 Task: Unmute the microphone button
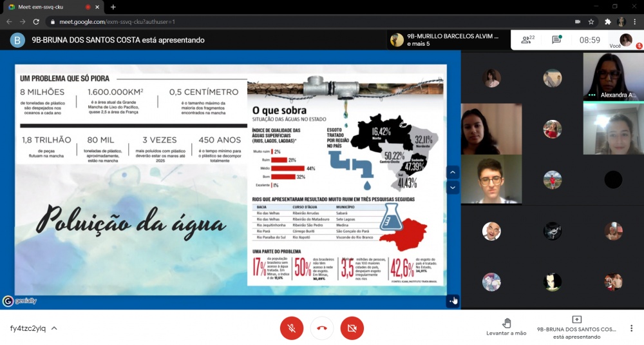[292, 328]
